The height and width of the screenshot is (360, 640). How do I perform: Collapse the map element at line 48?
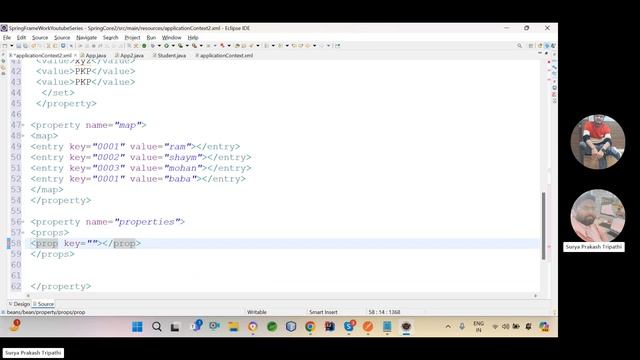point(23,136)
